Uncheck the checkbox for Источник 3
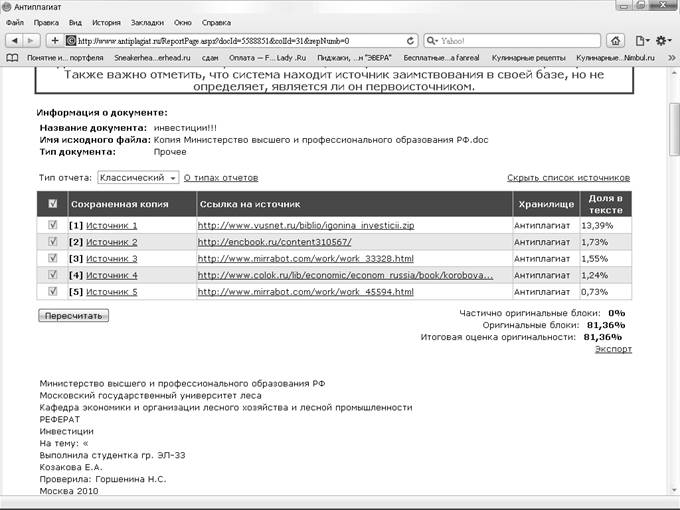 52,258
